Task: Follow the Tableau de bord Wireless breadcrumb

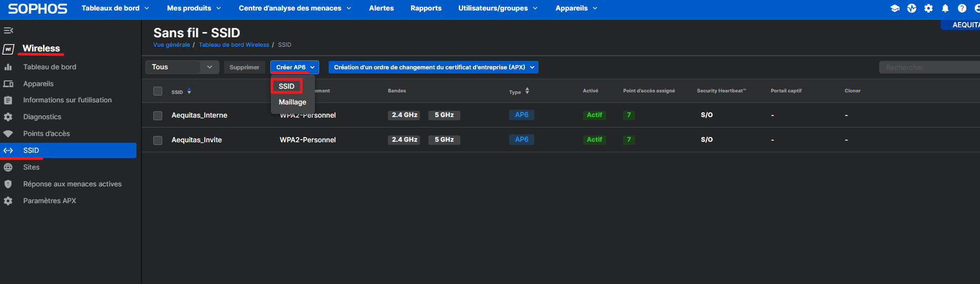Action: [234, 45]
